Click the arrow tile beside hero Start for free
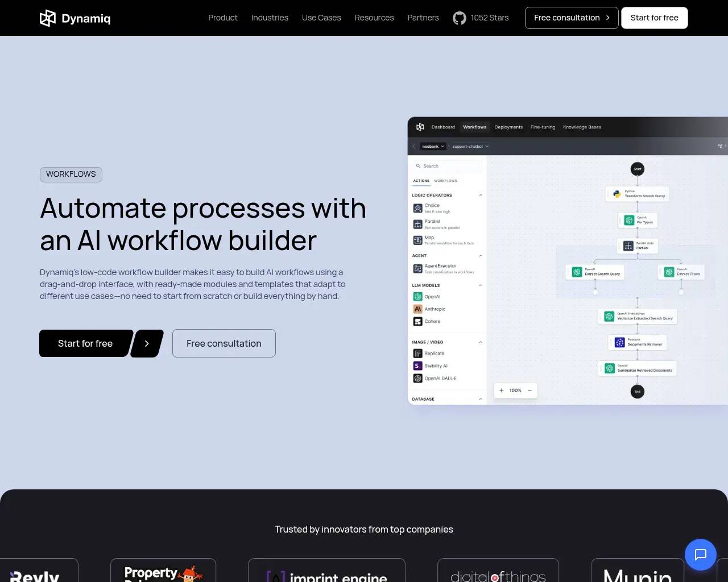The image size is (728, 582). (147, 343)
